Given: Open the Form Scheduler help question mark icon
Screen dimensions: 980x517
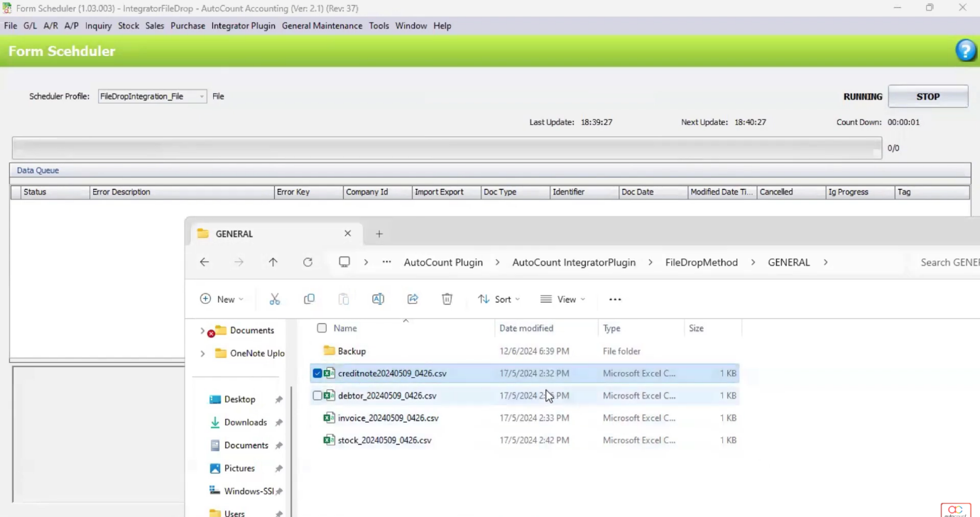Looking at the screenshot, I should point(966,50).
